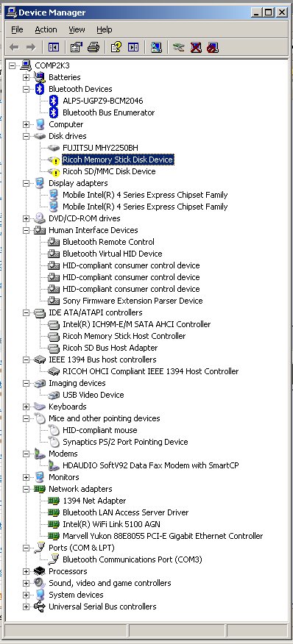The image size is (293, 644).
Task: Expand the System devices category
Action: pos(26,595)
